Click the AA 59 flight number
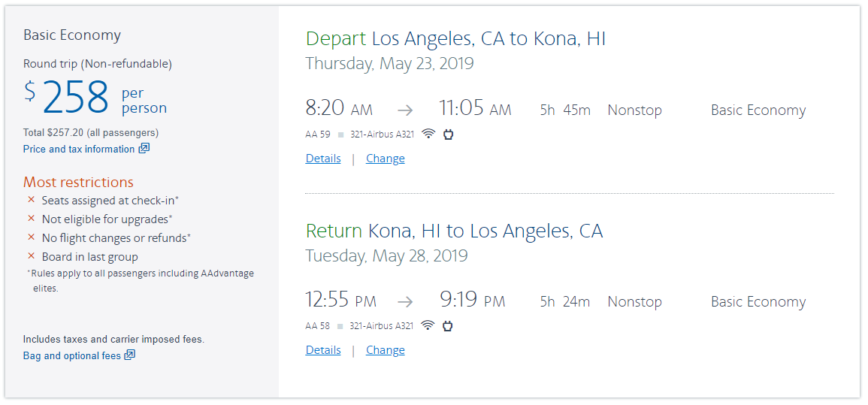Image resolution: width=868 pixels, height=405 pixels. tap(318, 135)
